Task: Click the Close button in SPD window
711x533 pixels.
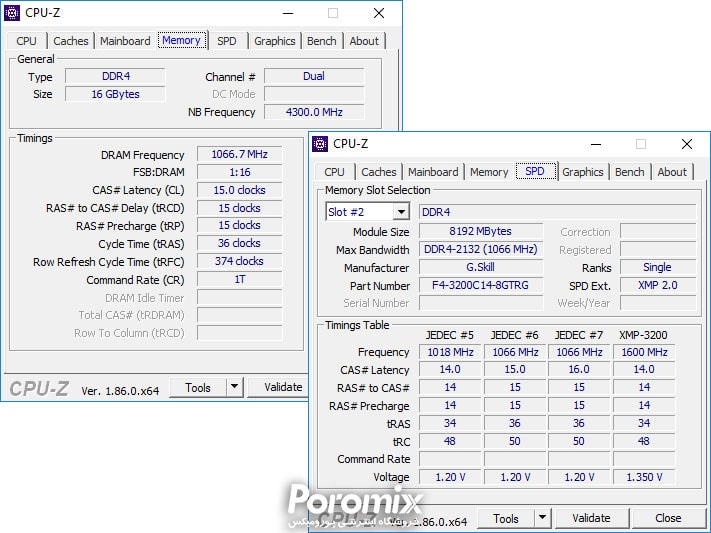Action: 668,518
